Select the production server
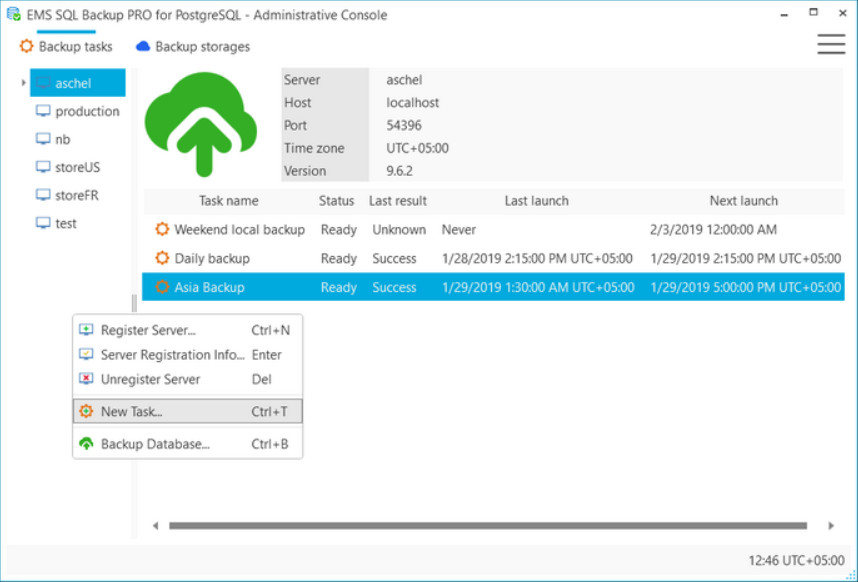The height and width of the screenshot is (582, 858). pyautogui.click(x=78, y=111)
